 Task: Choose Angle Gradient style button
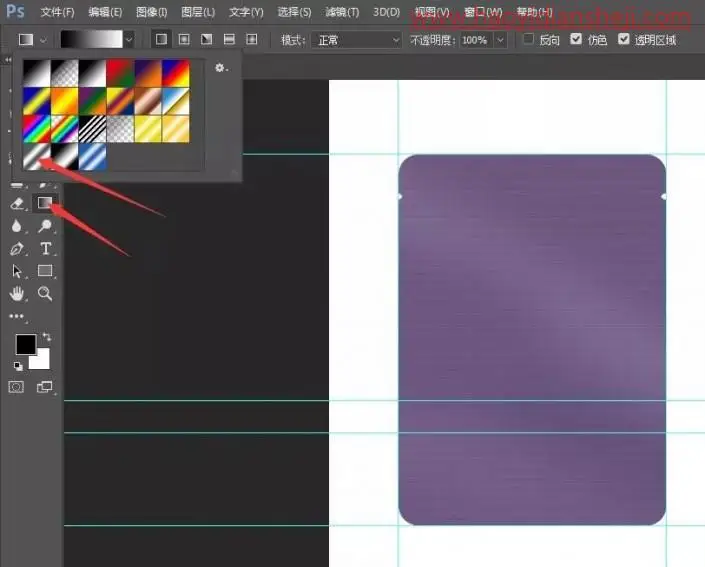[x=206, y=40]
